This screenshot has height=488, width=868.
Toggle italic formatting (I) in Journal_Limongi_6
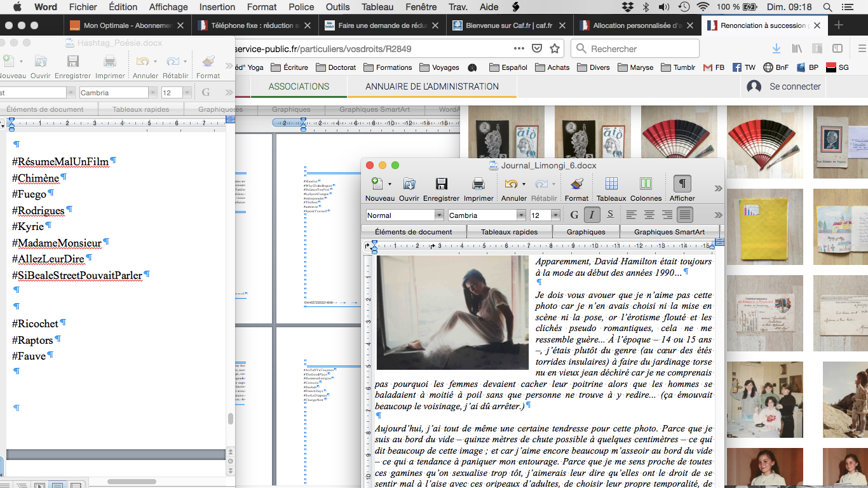(x=592, y=215)
